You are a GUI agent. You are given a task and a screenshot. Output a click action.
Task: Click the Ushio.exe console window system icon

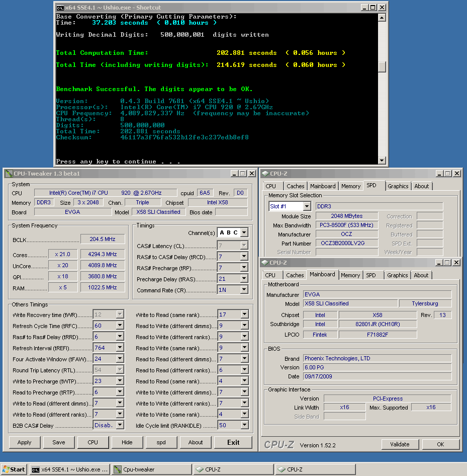point(60,8)
